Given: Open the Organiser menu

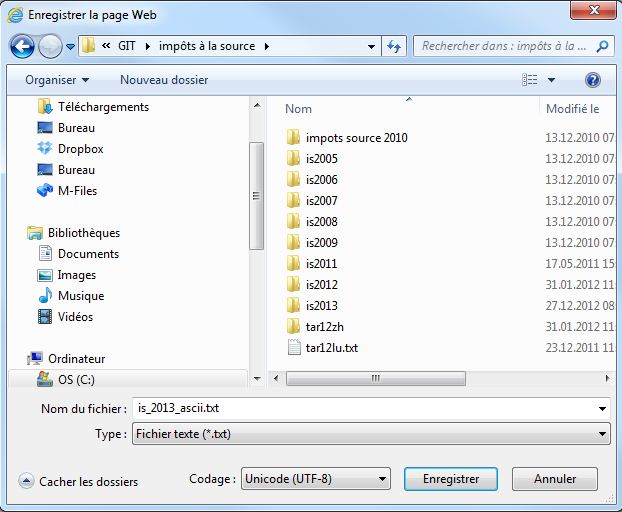Looking at the screenshot, I should (57, 80).
